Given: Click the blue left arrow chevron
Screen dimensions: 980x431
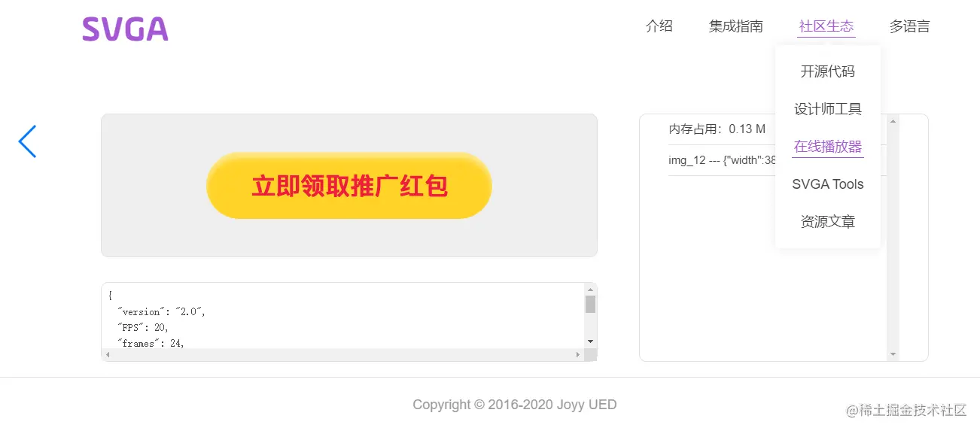Looking at the screenshot, I should point(27,141).
